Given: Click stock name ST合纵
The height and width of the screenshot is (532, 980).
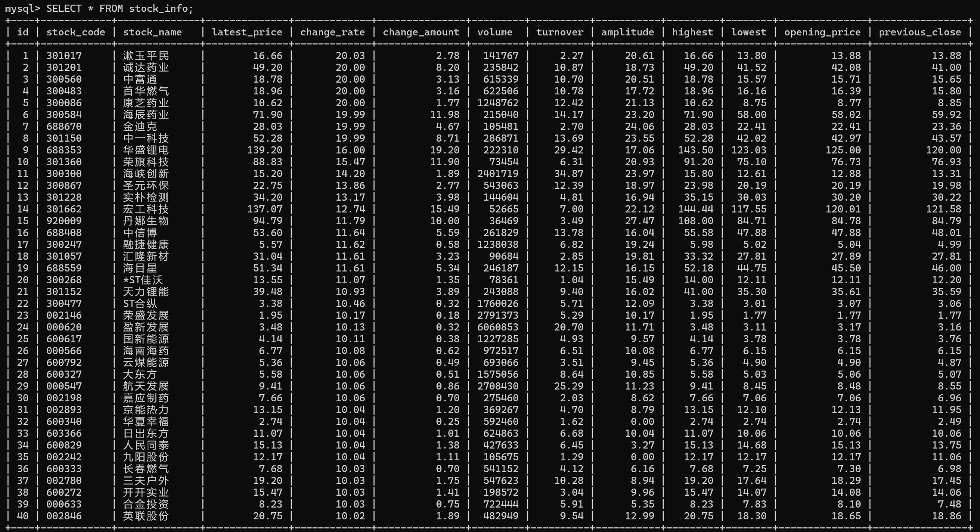Looking at the screenshot, I should (x=140, y=304).
